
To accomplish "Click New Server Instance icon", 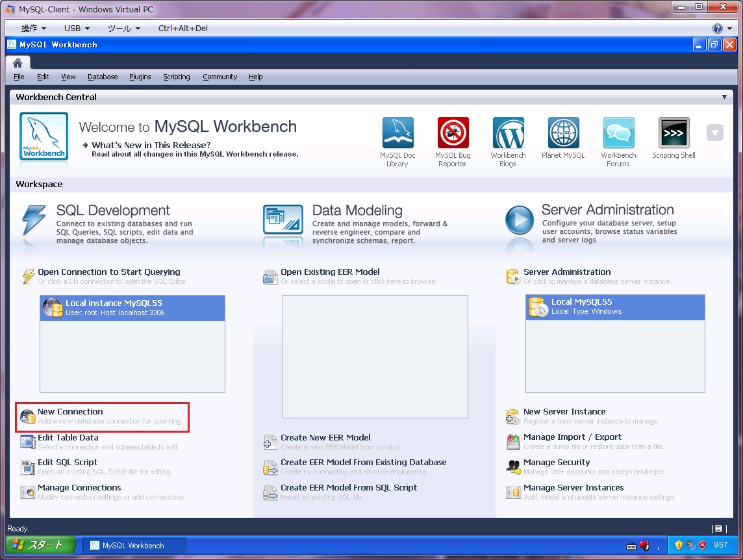I will click(513, 416).
